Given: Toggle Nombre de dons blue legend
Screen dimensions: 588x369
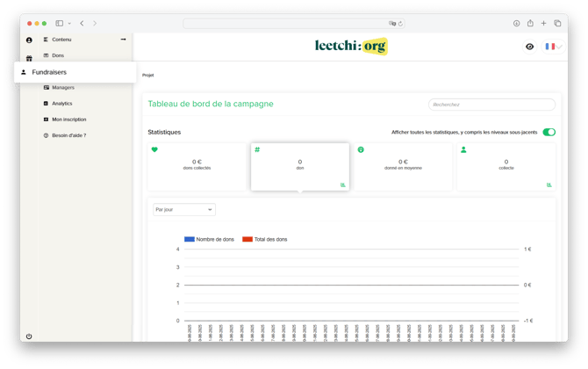Looking at the screenshot, I should coord(209,239).
